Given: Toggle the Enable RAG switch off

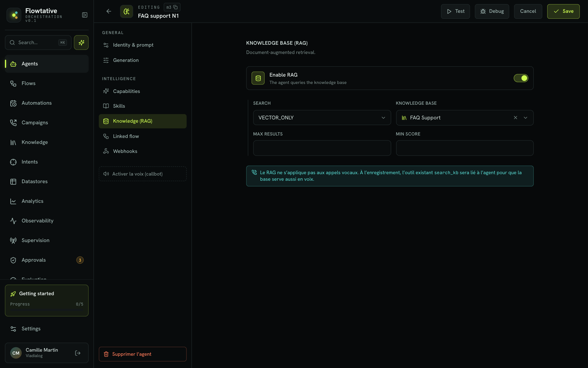Looking at the screenshot, I should pyautogui.click(x=521, y=78).
